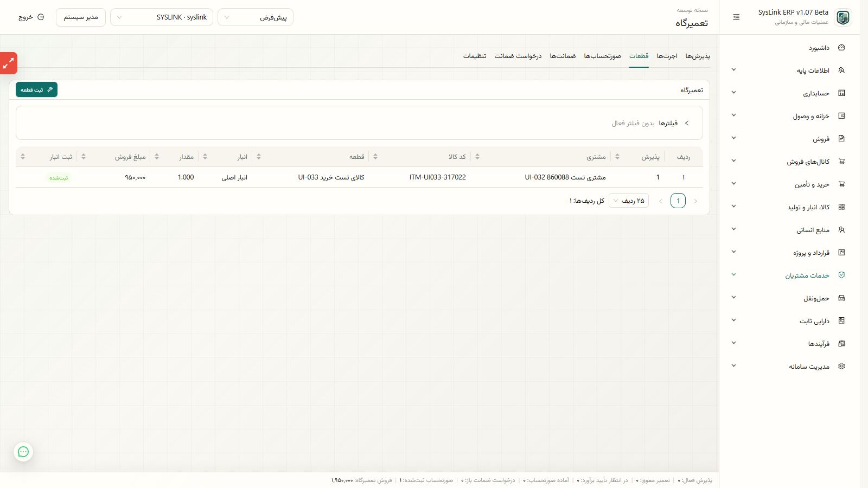Click فروش تعمیرگاه status bar entry

coord(361,480)
